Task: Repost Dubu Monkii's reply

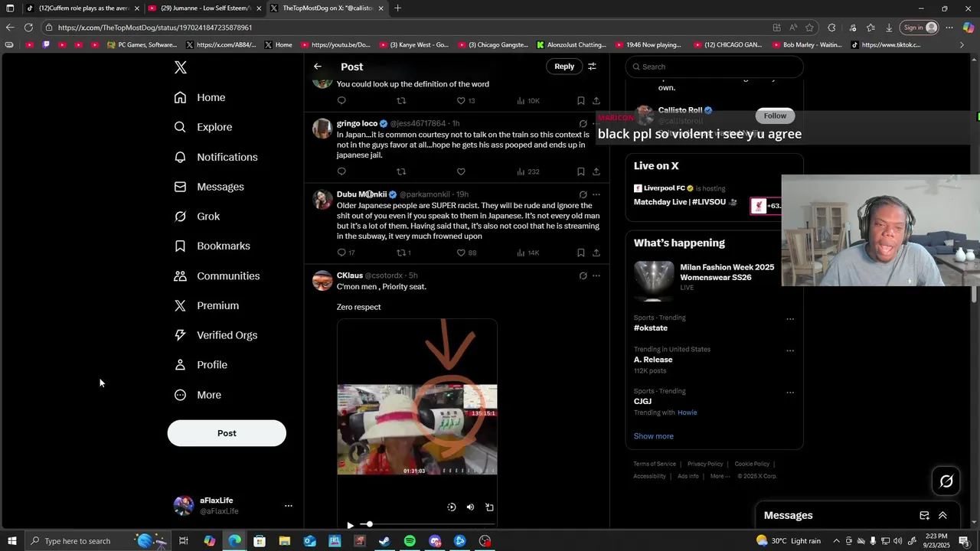Action: click(x=403, y=253)
